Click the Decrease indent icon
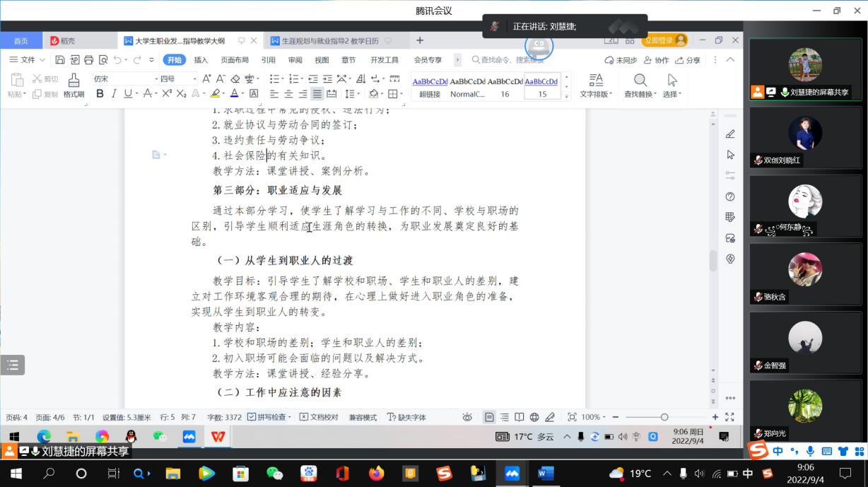This screenshot has height=487, width=868. 313,78
